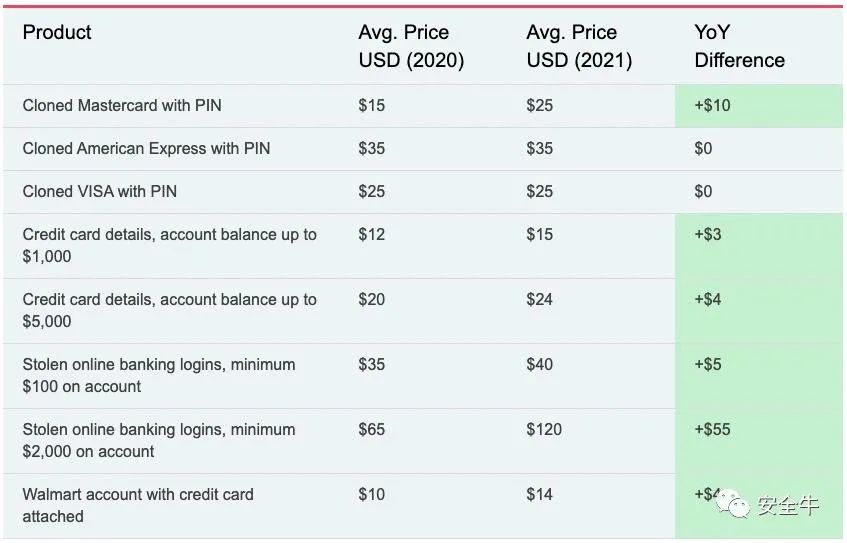
Task: Click Walmart account with credit card attached
Action: pyautogui.click(x=138, y=505)
